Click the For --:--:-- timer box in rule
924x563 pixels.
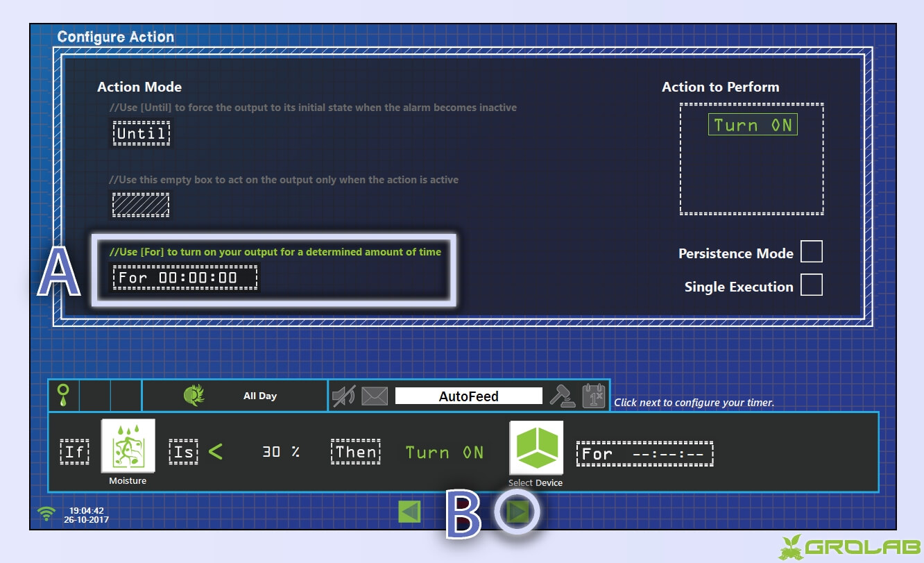pyautogui.click(x=644, y=454)
